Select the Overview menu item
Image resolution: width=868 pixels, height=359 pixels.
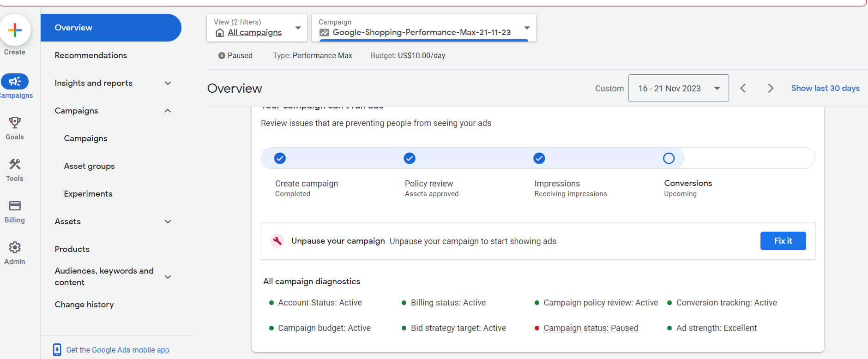[x=111, y=28]
